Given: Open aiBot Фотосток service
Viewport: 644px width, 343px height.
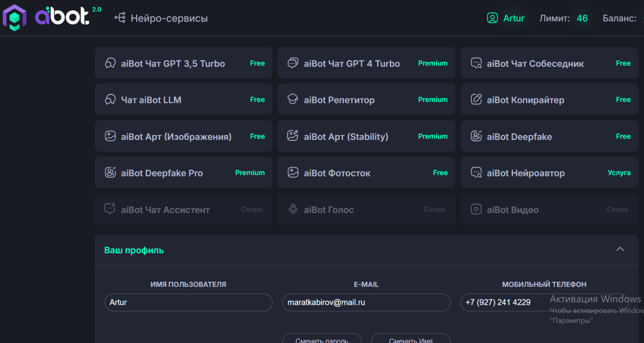Looking at the screenshot, I should (x=366, y=173).
